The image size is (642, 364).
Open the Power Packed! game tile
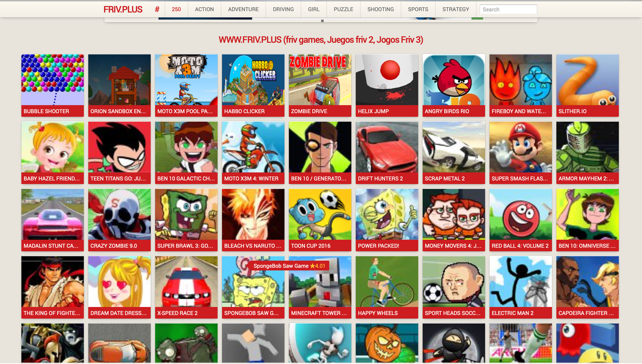pos(387,220)
